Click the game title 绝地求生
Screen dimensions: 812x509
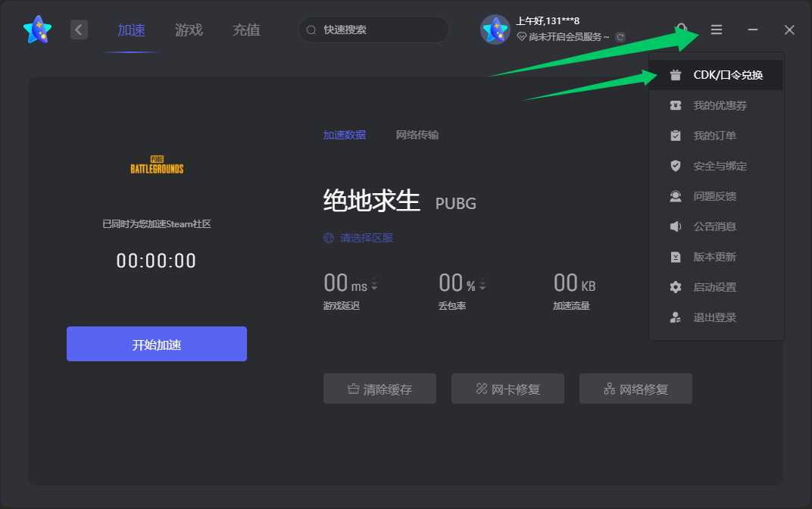372,201
